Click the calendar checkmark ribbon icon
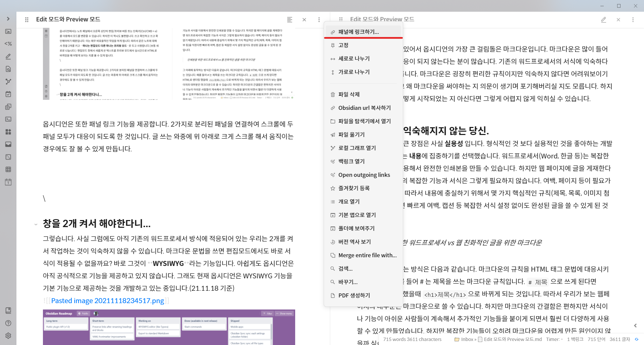The image size is (644, 345). 8,94
